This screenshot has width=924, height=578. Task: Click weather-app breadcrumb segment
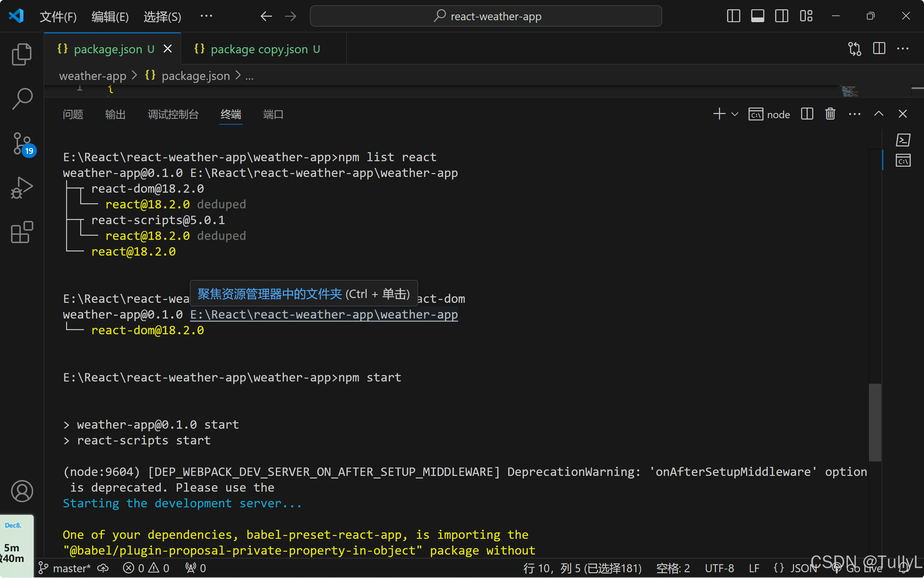click(x=92, y=76)
